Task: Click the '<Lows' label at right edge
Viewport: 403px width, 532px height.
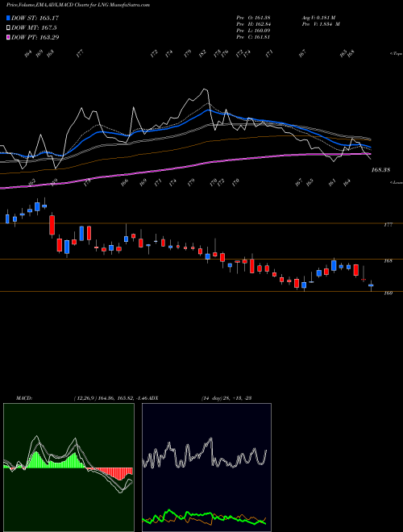Action: (x=396, y=182)
